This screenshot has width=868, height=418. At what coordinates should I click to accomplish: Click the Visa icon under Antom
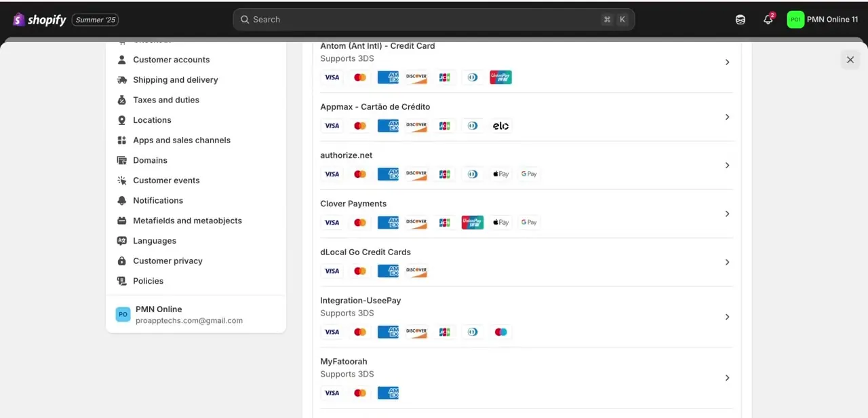point(332,77)
